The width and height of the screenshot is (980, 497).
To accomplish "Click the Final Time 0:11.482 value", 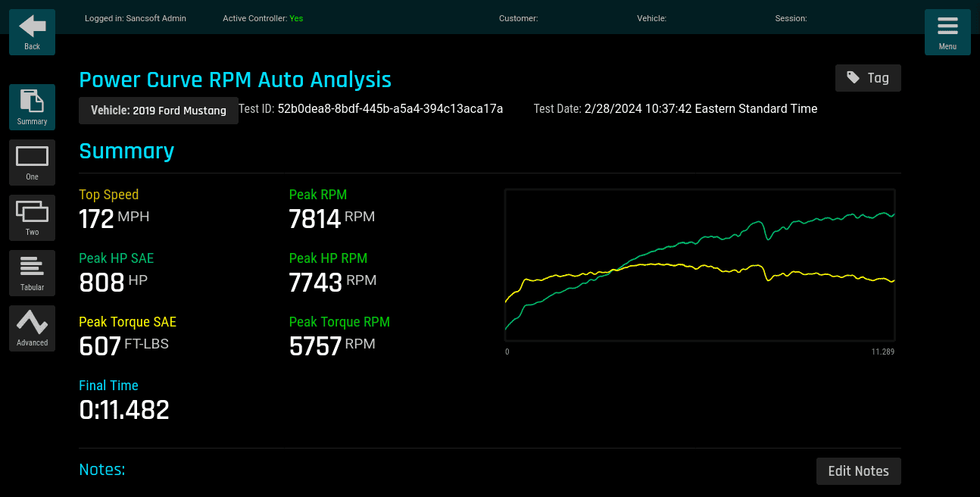I will tap(124, 410).
